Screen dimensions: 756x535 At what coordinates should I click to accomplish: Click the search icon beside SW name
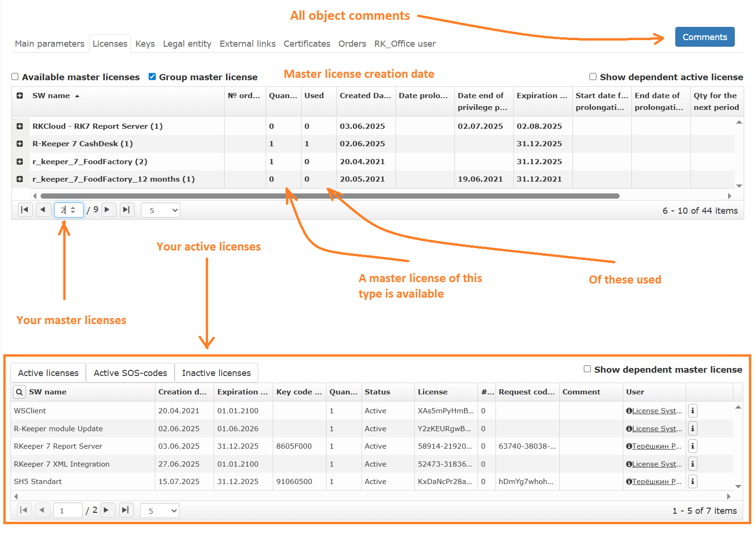tap(19, 392)
